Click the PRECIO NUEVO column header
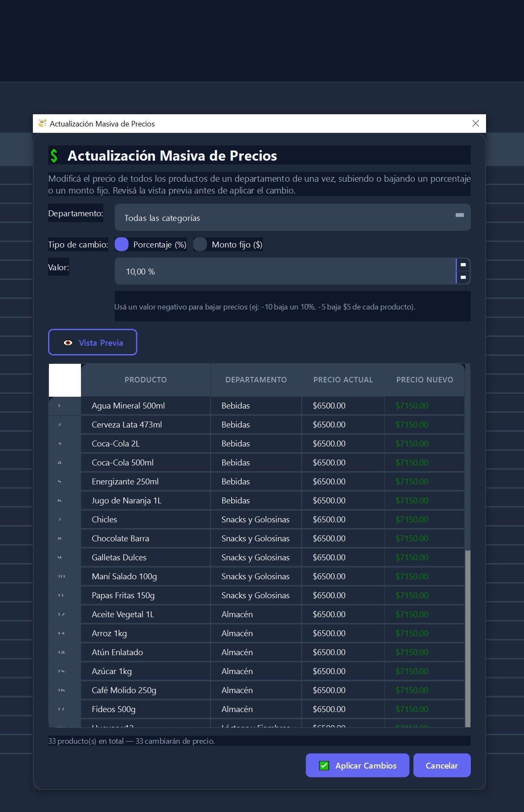This screenshot has height=812, width=524. pos(424,380)
